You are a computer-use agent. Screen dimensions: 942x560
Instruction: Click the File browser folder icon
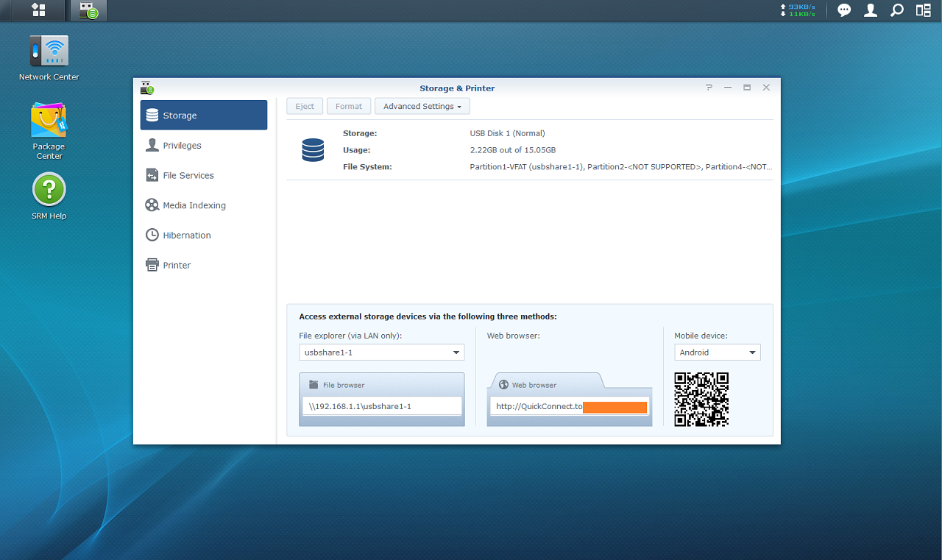(x=314, y=385)
